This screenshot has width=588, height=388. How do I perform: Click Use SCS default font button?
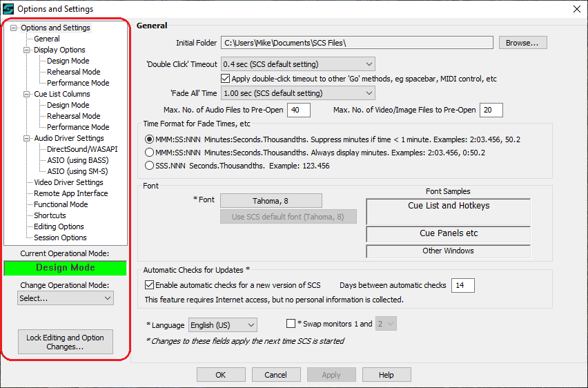[x=288, y=217]
